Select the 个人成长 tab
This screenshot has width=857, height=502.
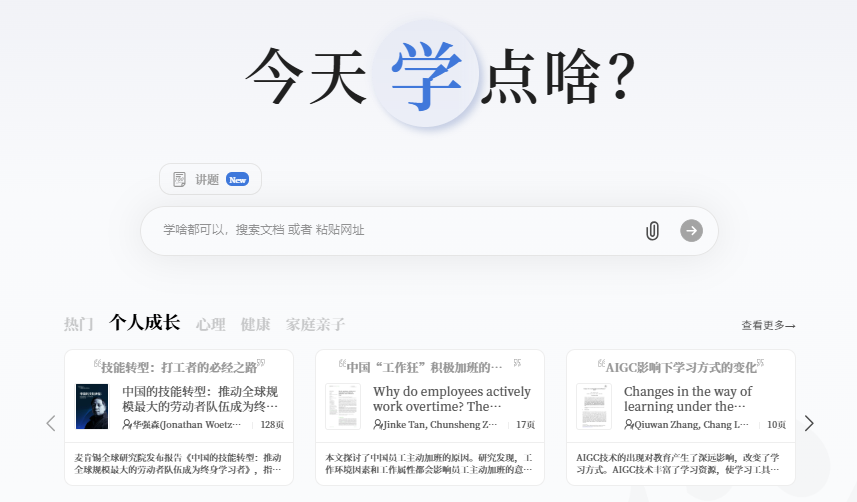coord(145,323)
